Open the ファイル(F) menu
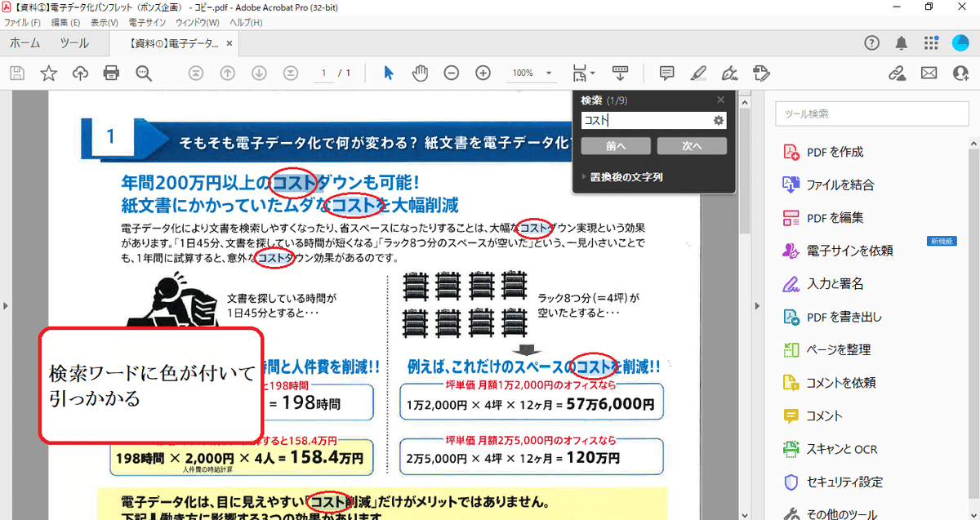The width and height of the screenshot is (980, 520). [23, 22]
